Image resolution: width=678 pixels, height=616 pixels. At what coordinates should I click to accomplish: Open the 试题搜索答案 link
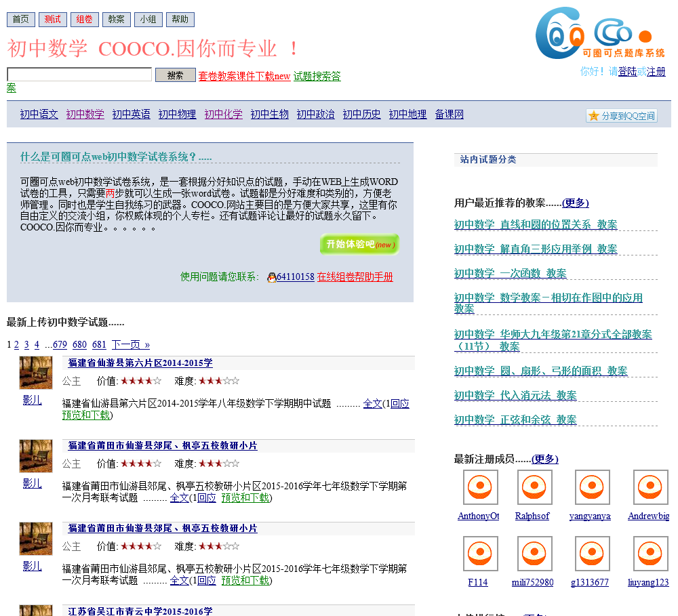pyautogui.click(x=317, y=76)
